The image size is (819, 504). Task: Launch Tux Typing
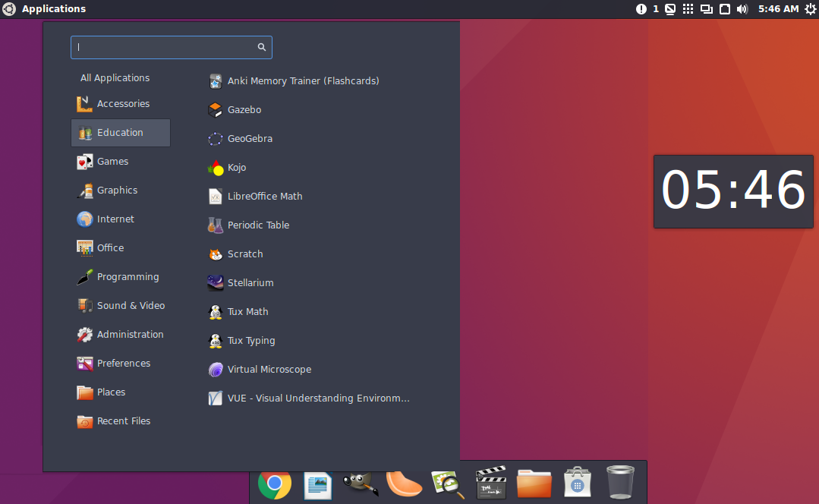click(x=241, y=341)
